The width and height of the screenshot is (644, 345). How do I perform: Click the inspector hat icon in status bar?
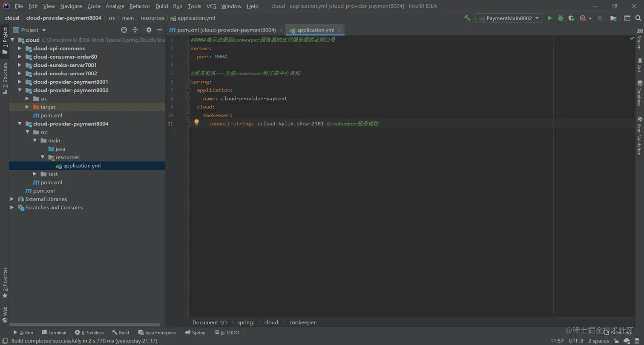(x=638, y=341)
